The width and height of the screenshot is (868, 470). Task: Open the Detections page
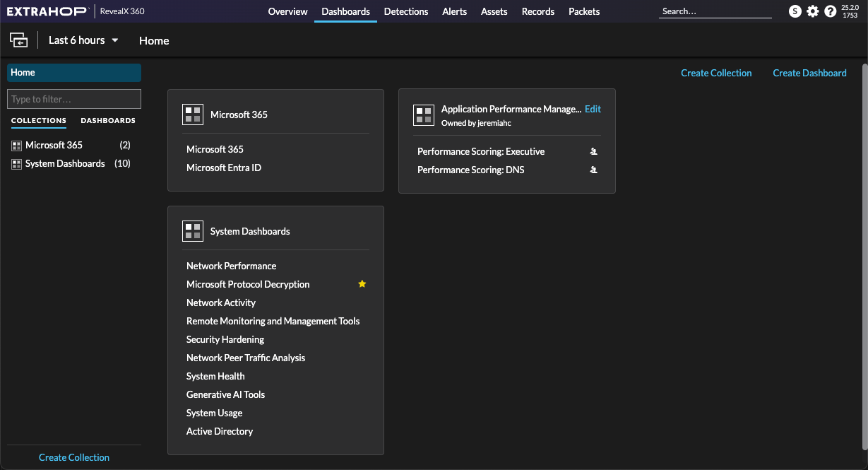coord(406,11)
